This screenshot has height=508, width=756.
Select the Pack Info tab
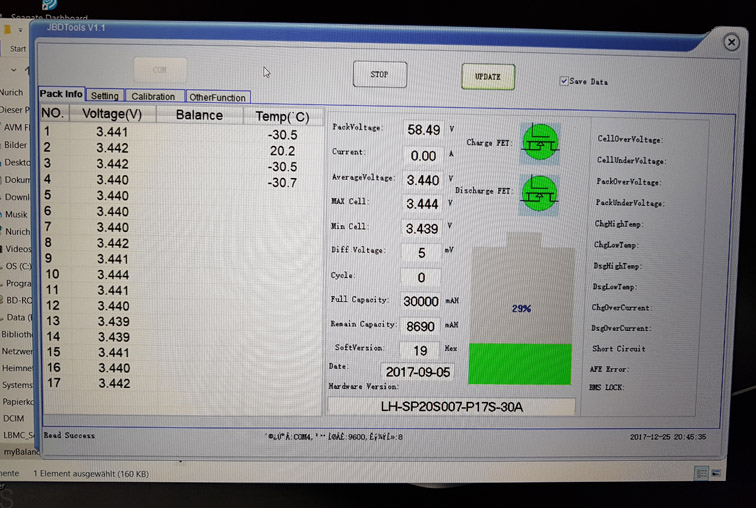[x=61, y=94]
